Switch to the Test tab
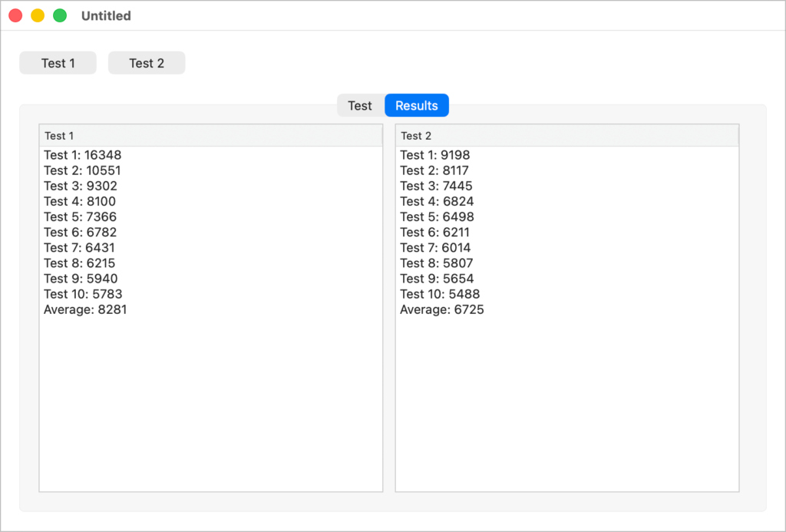 (359, 106)
